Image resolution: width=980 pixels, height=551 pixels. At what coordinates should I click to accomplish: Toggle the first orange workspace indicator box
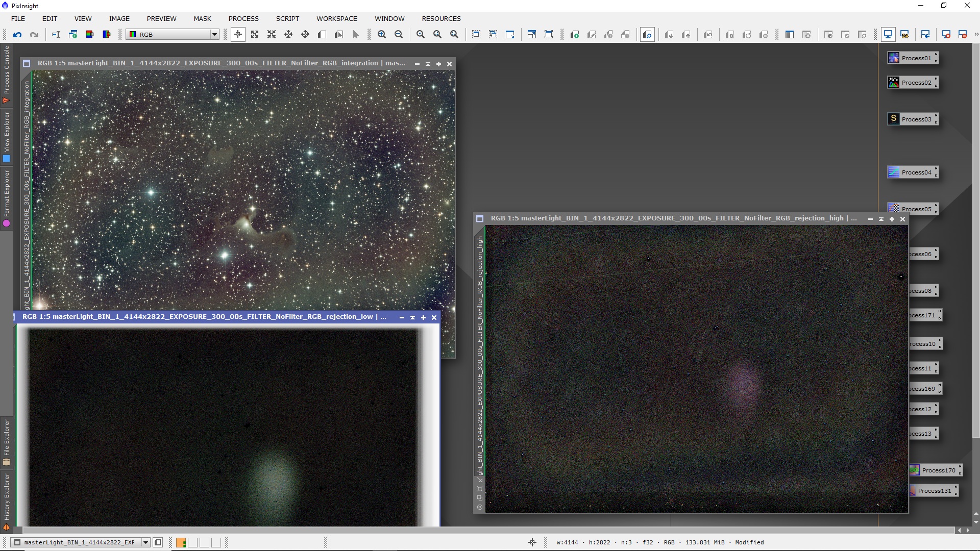[181, 543]
